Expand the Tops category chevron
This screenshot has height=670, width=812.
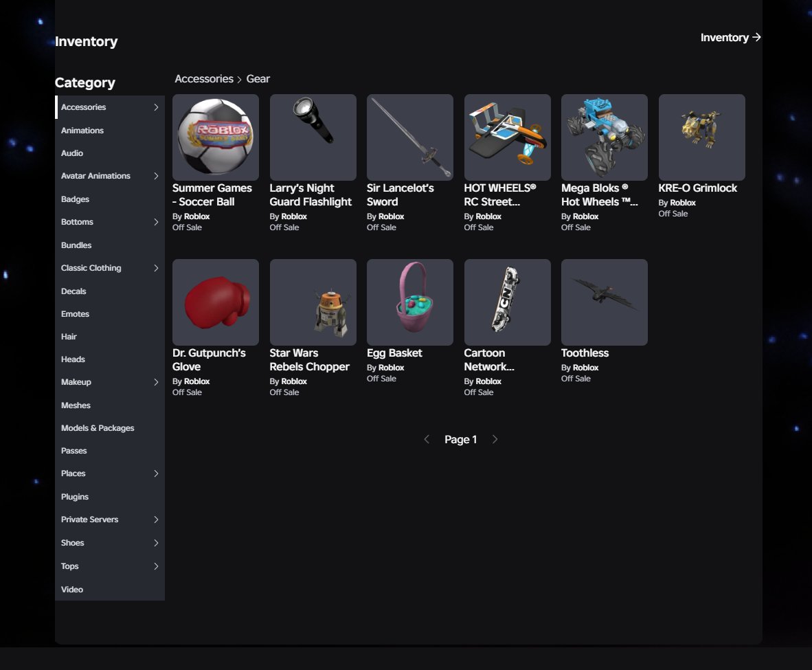tap(156, 566)
